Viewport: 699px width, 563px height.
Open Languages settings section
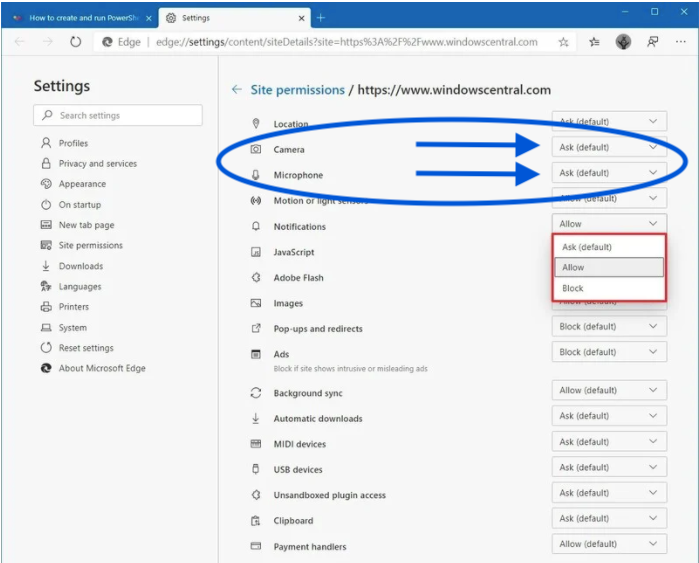71,286
